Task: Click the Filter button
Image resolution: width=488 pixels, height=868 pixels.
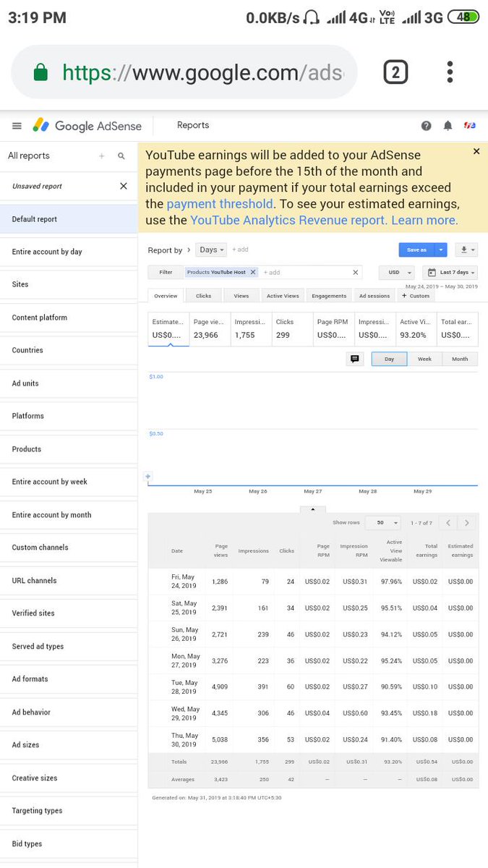Action: pyautogui.click(x=166, y=273)
